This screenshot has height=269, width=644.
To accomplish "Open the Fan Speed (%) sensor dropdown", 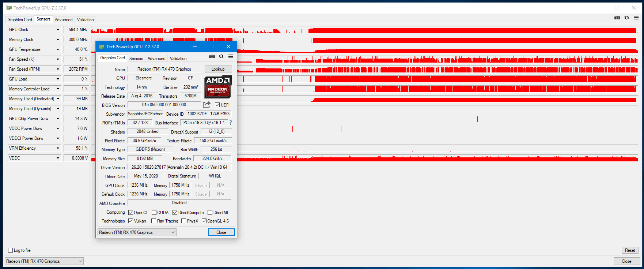I will tap(58, 59).
